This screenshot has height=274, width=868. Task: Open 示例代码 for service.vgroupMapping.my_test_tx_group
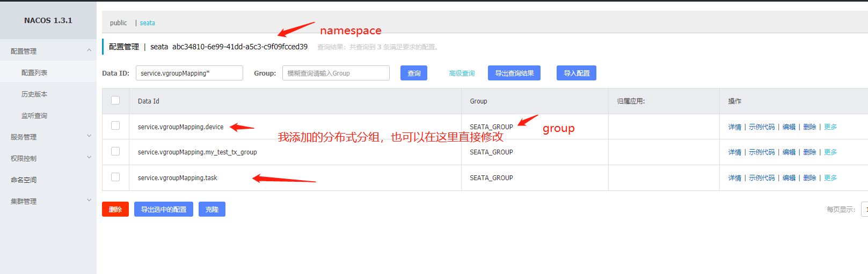click(762, 152)
